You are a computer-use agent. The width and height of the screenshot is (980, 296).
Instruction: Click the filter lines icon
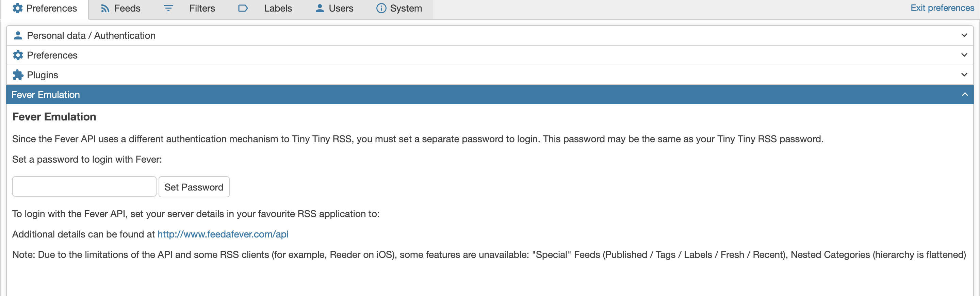click(x=168, y=9)
